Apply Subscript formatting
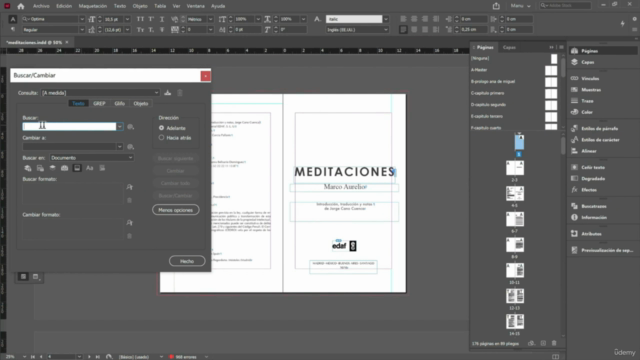The width and height of the screenshot is (640, 360). click(151, 30)
